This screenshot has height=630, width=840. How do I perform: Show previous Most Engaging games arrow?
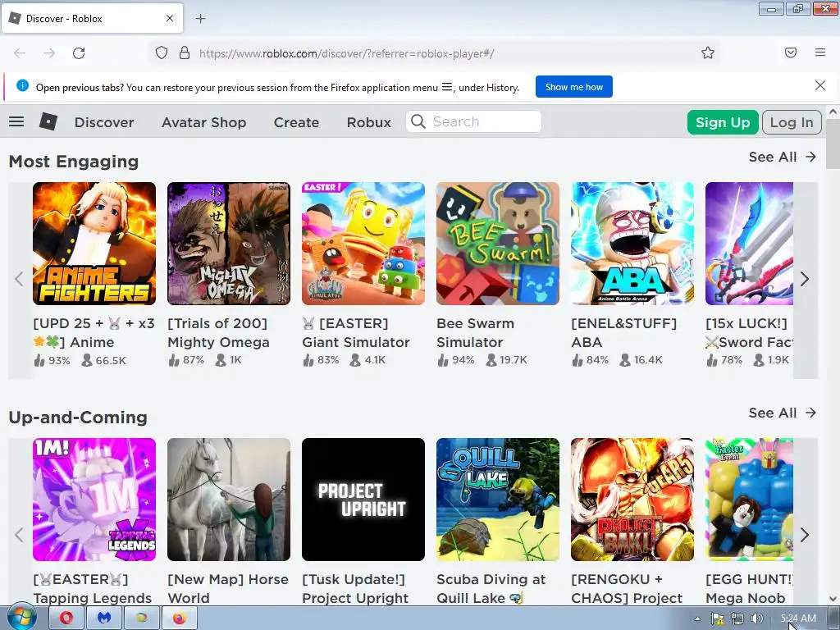[x=20, y=279]
